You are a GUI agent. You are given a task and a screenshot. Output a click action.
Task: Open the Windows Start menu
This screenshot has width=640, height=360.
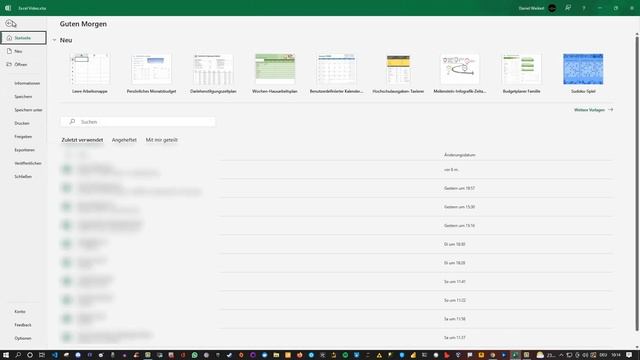click(6, 355)
